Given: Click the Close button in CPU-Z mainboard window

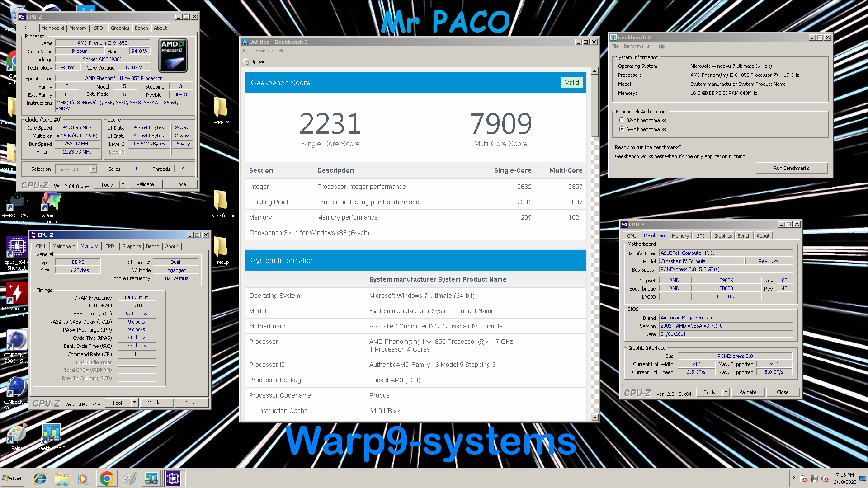Looking at the screenshot, I should click(783, 392).
